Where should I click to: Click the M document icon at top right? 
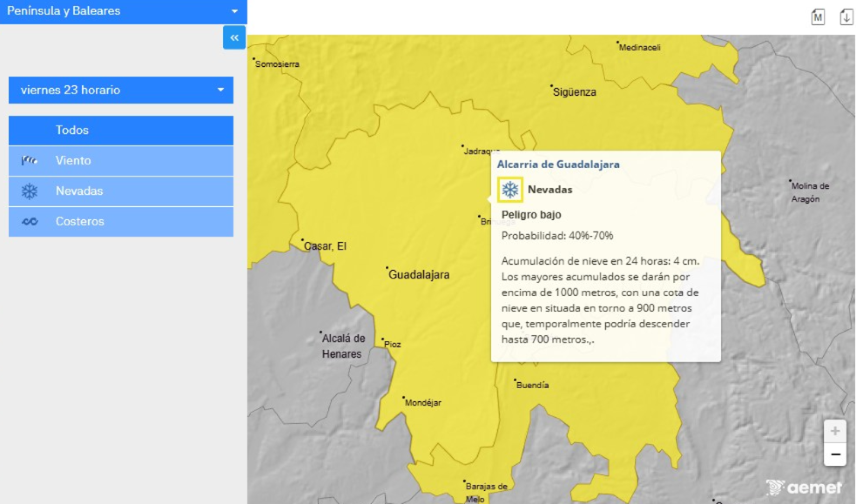pyautogui.click(x=817, y=17)
